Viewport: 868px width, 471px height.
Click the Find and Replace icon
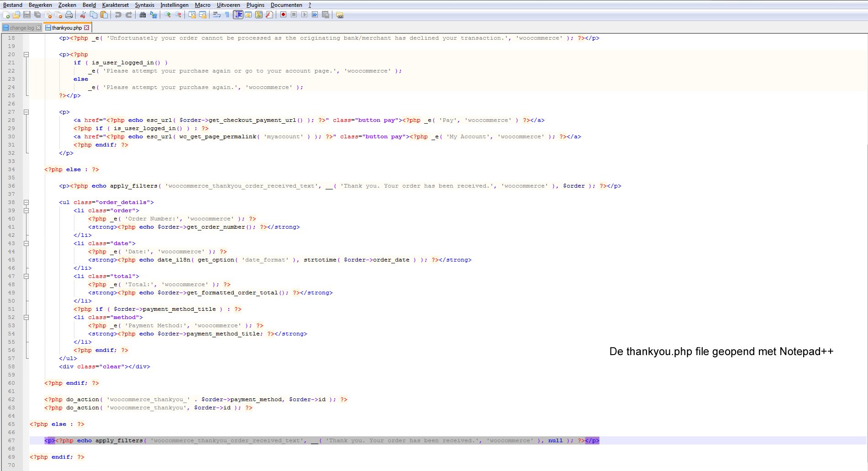pyautogui.click(x=153, y=15)
